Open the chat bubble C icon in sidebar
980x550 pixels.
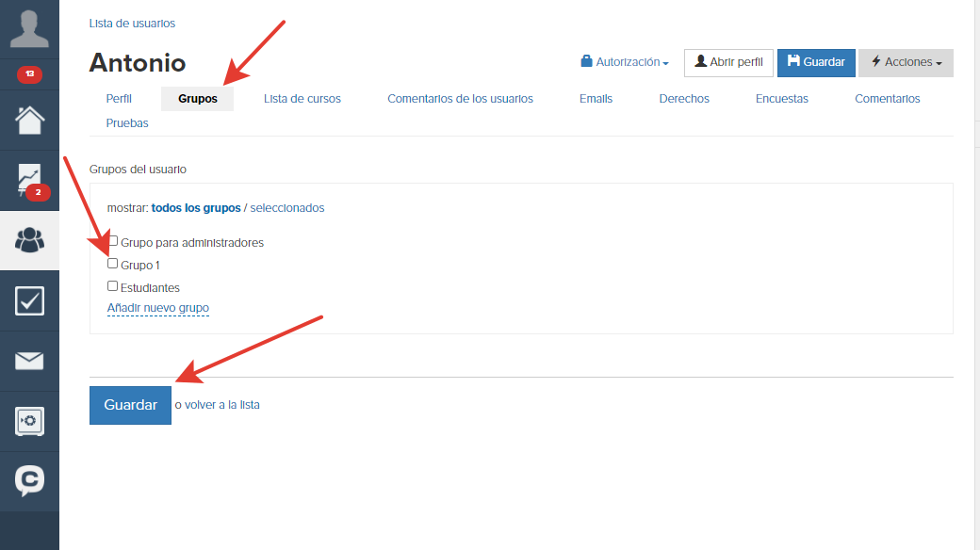[x=29, y=480]
